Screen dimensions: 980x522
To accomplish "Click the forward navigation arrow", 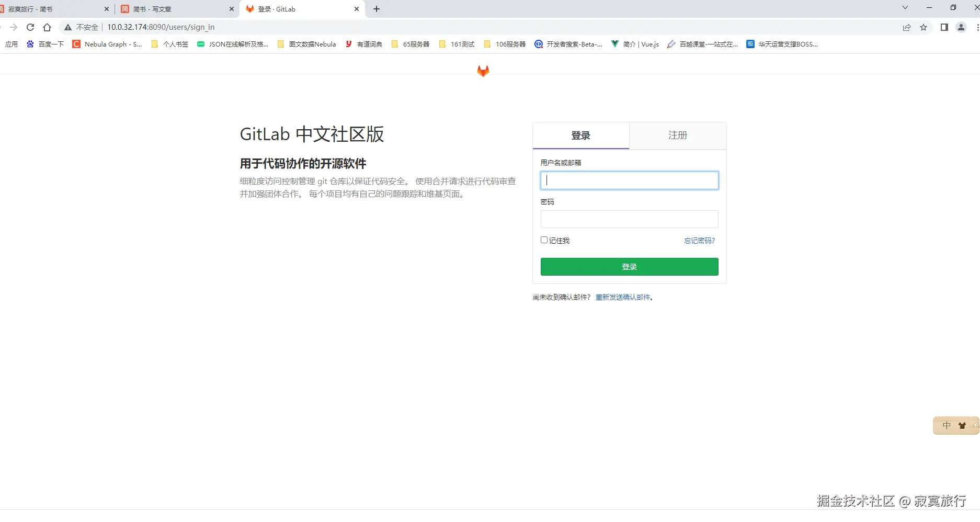I will click(14, 27).
